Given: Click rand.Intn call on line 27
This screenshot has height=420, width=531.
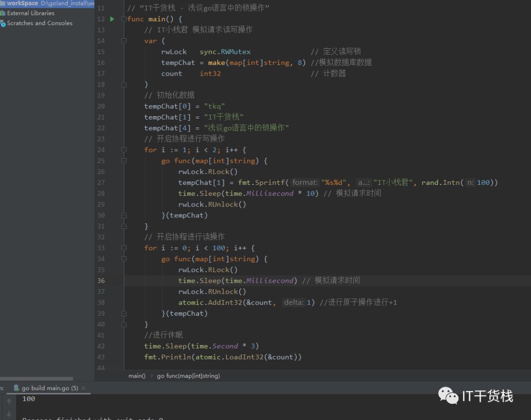Looking at the screenshot, I should click(440, 182).
